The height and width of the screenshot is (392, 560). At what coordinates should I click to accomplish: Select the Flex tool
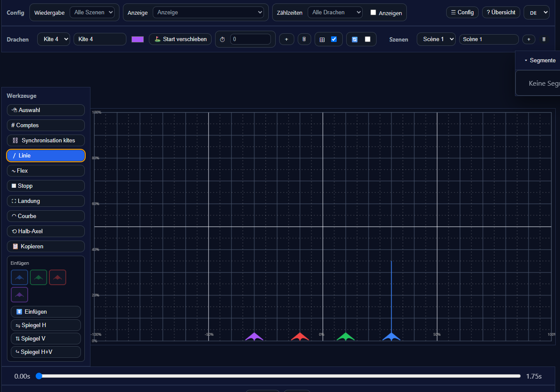pyautogui.click(x=46, y=171)
